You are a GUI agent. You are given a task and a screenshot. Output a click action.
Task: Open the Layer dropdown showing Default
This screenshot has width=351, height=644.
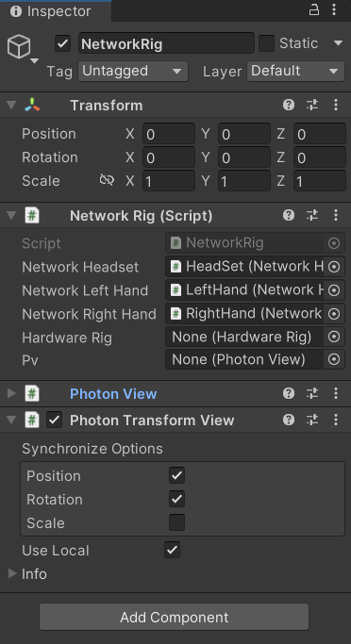point(295,71)
